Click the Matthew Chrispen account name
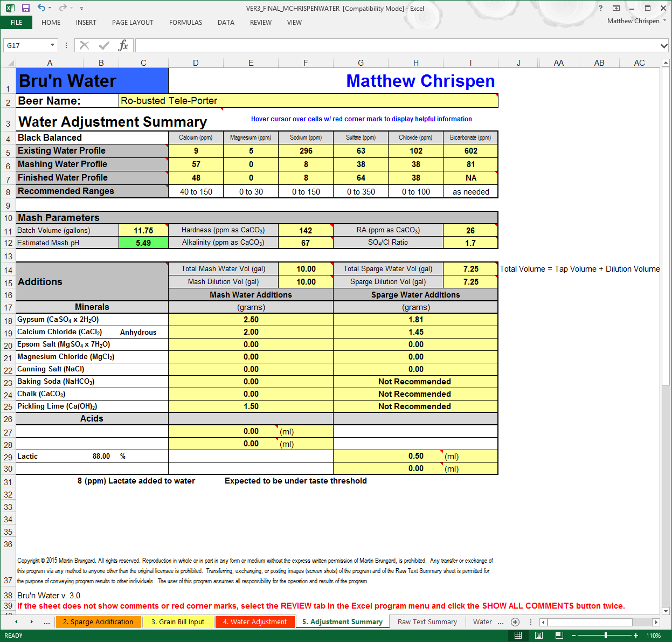The height and width of the screenshot is (642, 672). pyautogui.click(x=634, y=20)
